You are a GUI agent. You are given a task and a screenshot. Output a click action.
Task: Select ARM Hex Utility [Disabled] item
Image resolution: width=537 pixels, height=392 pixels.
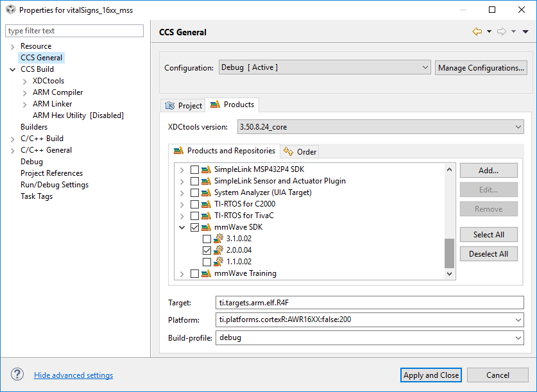point(78,115)
